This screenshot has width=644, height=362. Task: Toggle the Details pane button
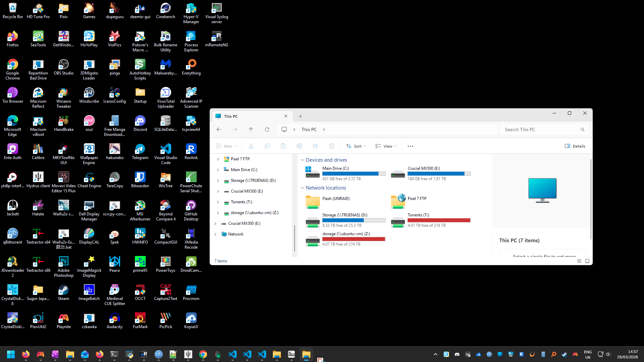click(575, 146)
